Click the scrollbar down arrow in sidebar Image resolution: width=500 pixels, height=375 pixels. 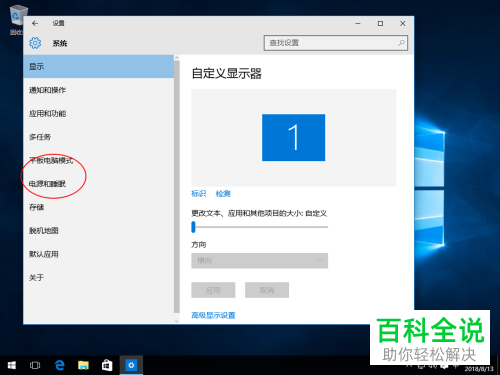tap(177, 321)
